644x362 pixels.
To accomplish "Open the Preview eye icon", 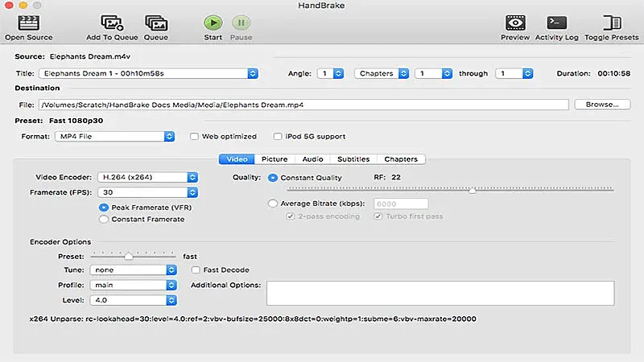I will [x=515, y=23].
